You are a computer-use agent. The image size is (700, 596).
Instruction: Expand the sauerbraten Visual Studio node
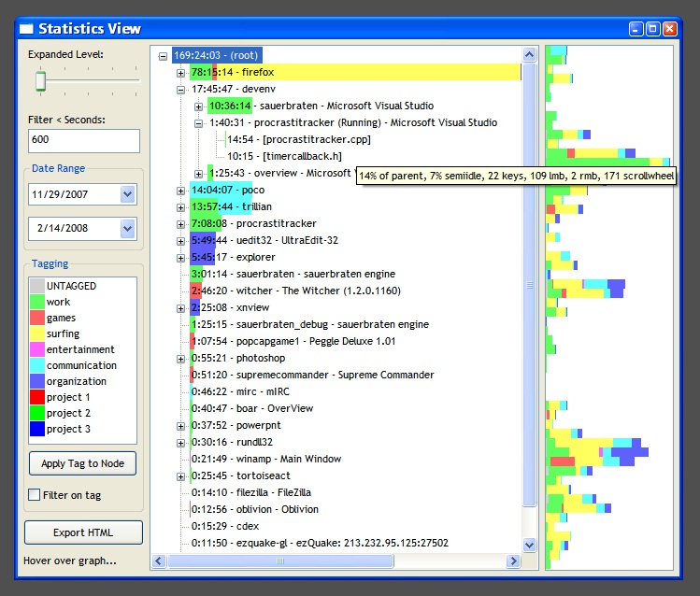[199, 106]
